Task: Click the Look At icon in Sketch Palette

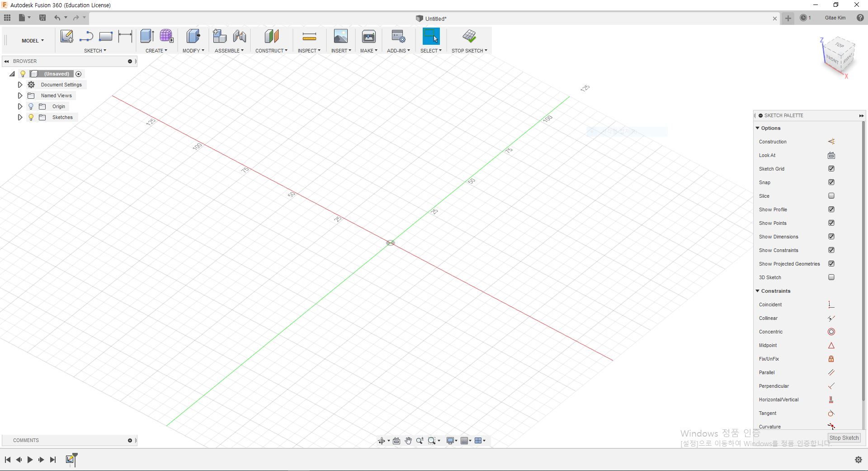Action: point(831,155)
